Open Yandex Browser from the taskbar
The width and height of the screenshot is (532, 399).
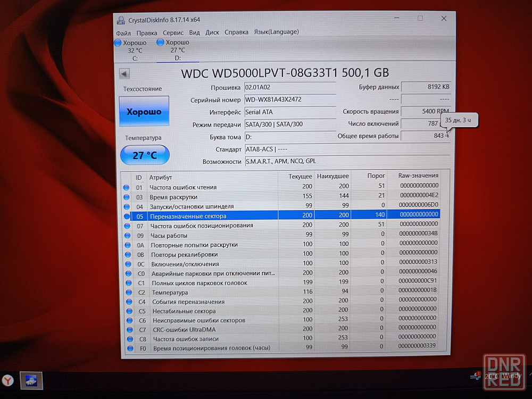(8, 380)
